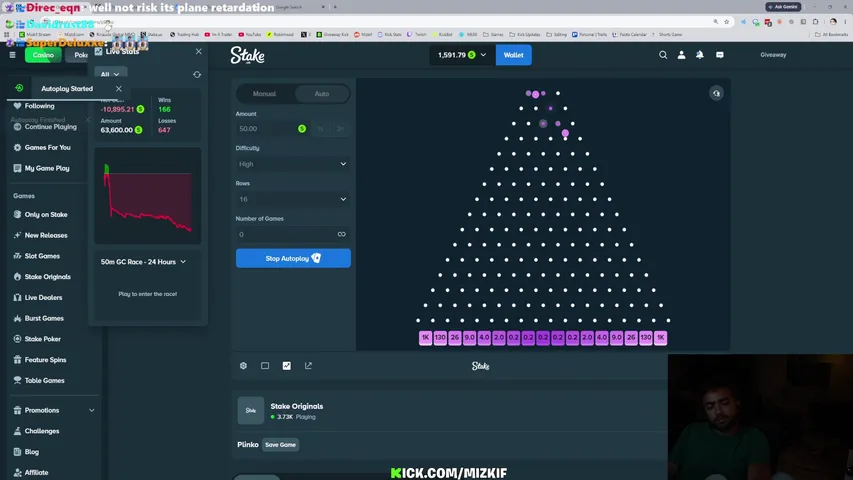853x480 pixels.
Task: Open the Trading Hub bookmark
Action: 184,34
